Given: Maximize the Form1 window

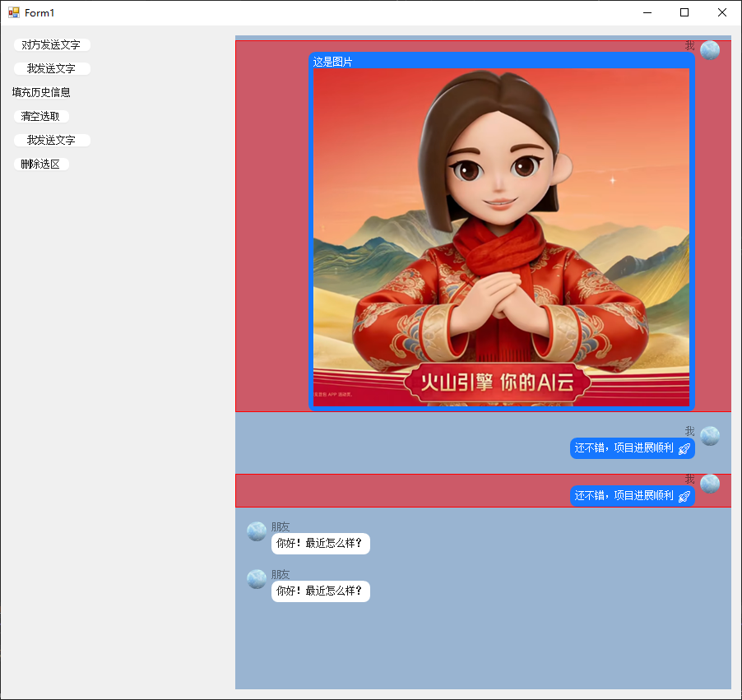Looking at the screenshot, I should tap(684, 12).
